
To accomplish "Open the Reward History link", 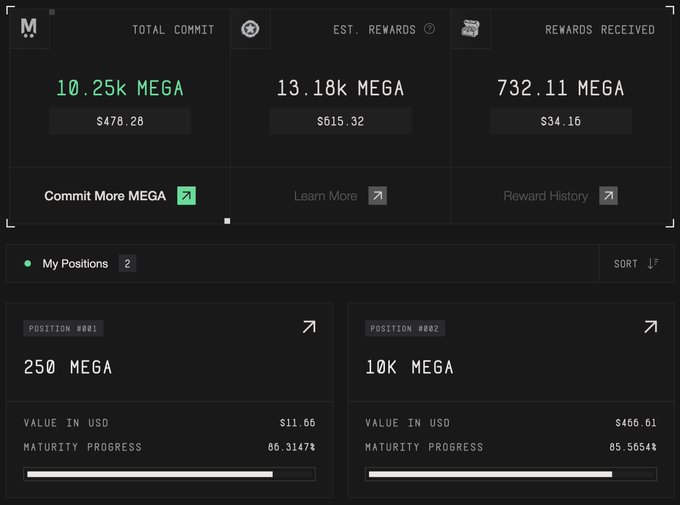I will tap(546, 196).
